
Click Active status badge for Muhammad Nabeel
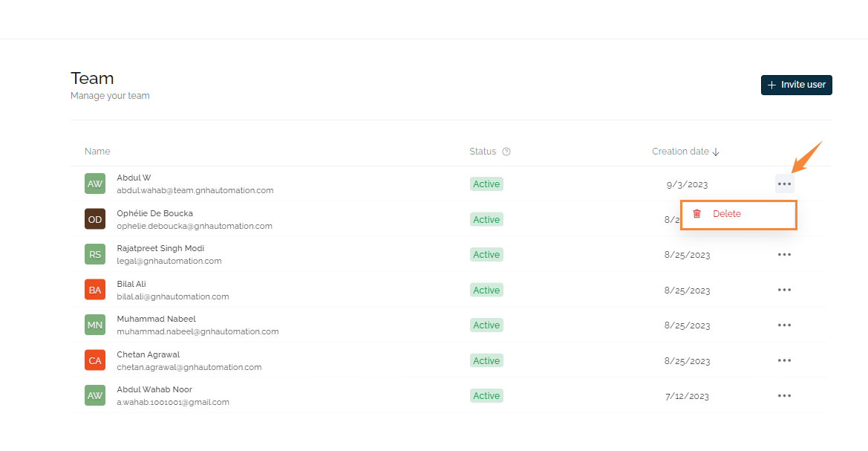(486, 325)
